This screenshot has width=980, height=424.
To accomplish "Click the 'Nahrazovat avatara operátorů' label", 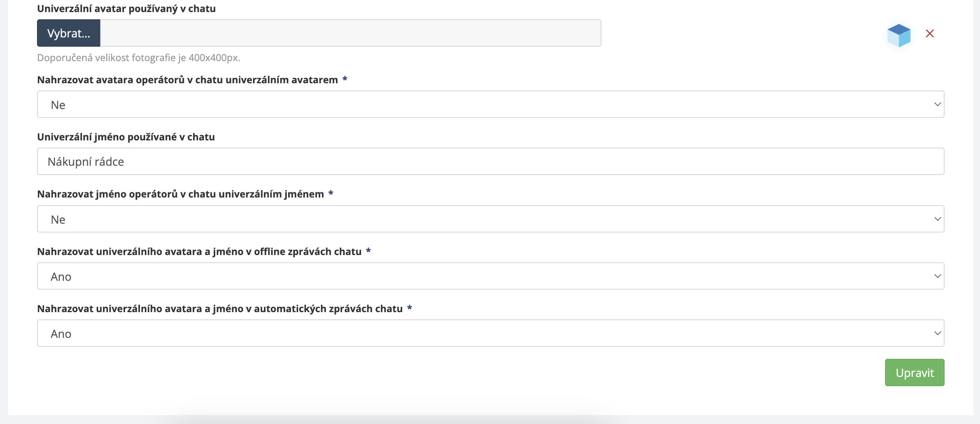I will [187, 80].
